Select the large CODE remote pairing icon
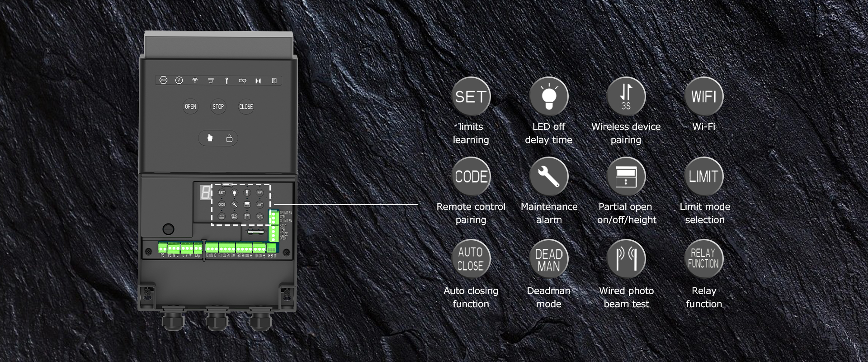Screen dimensions: 868x362 (x=471, y=176)
